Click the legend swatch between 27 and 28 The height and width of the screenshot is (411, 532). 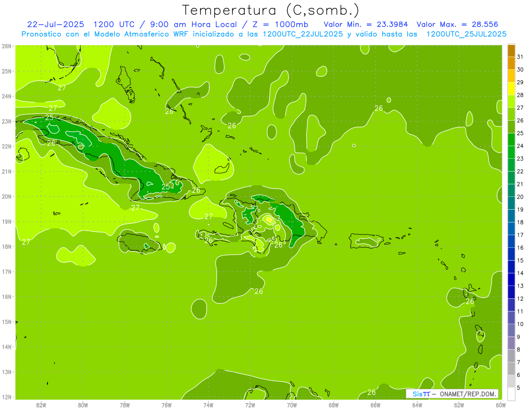pyautogui.click(x=511, y=101)
